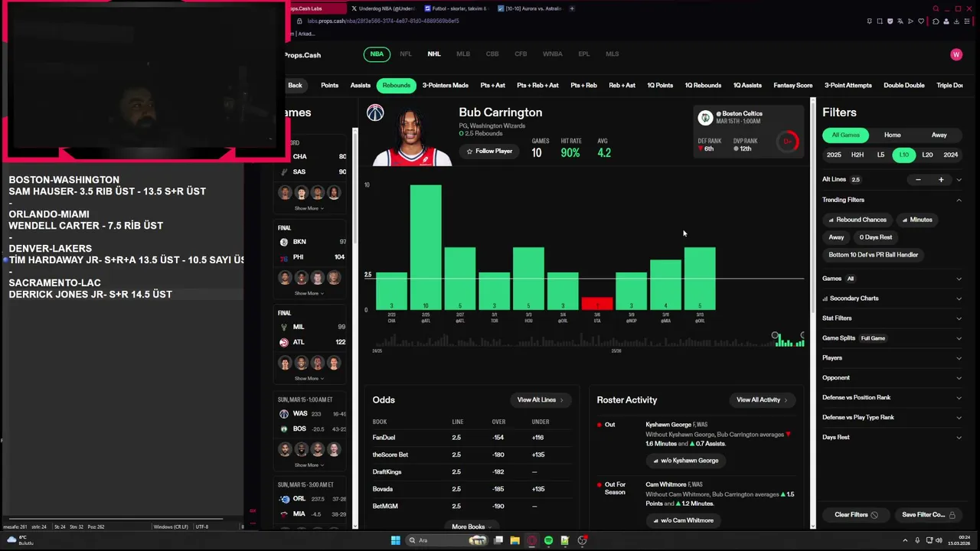Click the Back button
The width and height of the screenshot is (980, 551).
coord(295,86)
